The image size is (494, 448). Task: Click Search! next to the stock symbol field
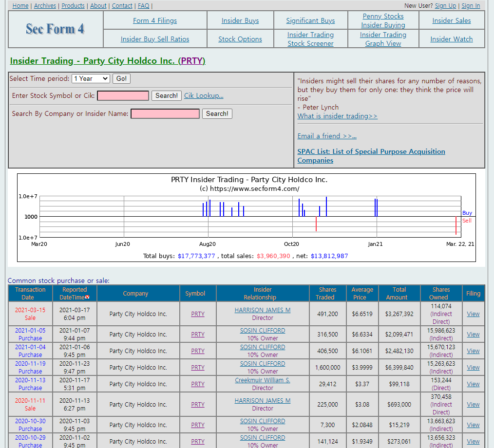coord(166,96)
